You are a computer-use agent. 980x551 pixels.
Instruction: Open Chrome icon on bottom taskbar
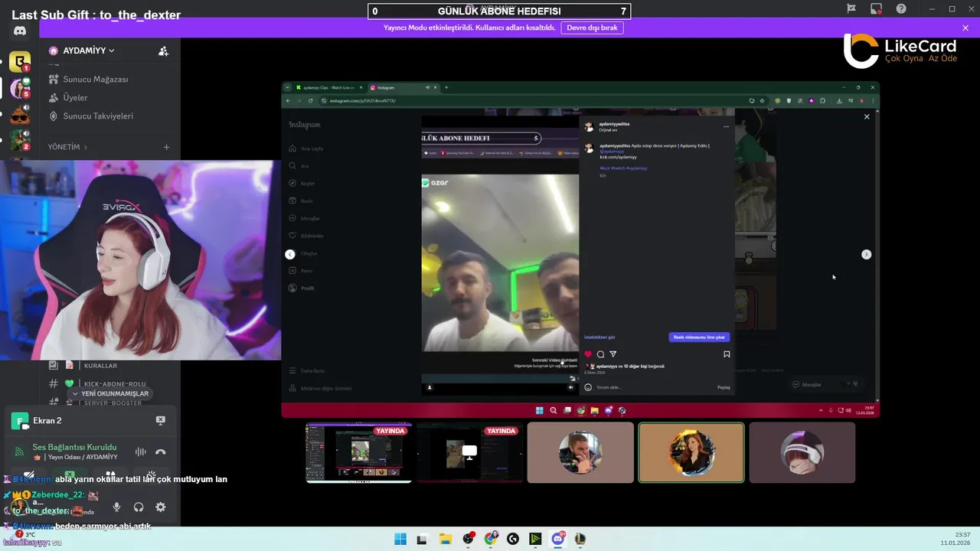[x=491, y=539]
